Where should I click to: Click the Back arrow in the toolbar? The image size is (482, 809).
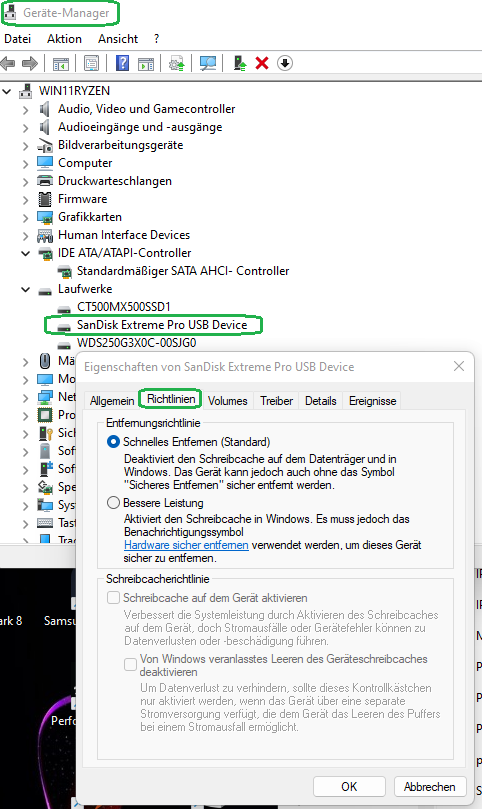click(x=8, y=63)
